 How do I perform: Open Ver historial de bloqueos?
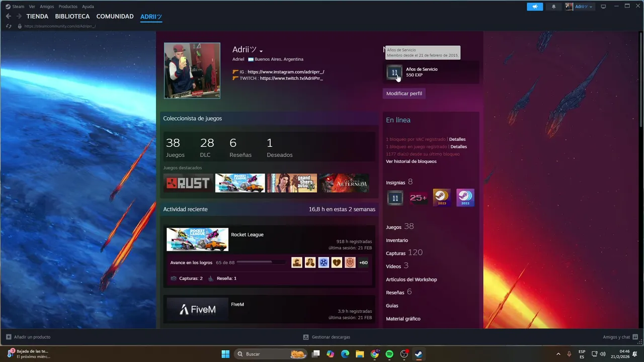coord(411,161)
